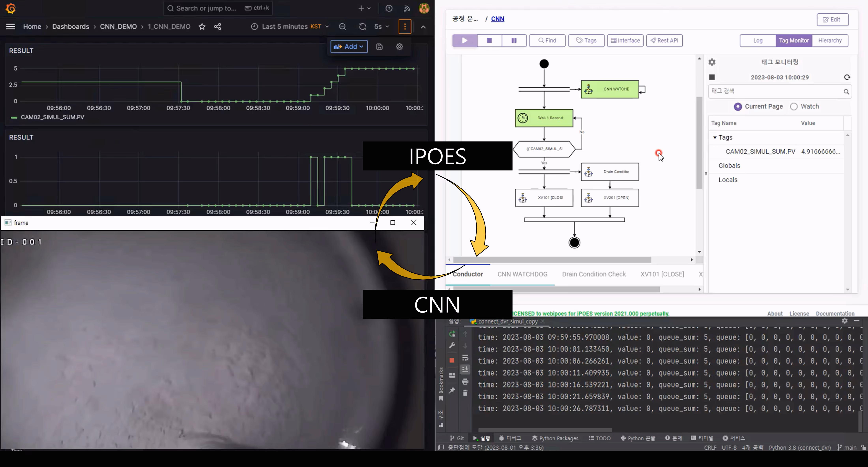Viewport: 868px width, 467px height.
Task: Pin the PyCharm run tab
Action: [x=452, y=390]
